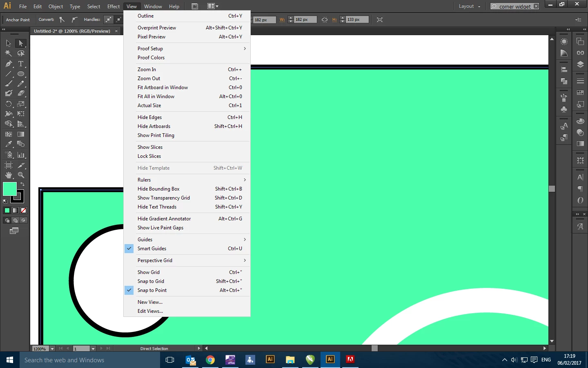The width and height of the screenshot is (588, 368).
Task: Change the screen mode icon
Action: tap(14, 231)
